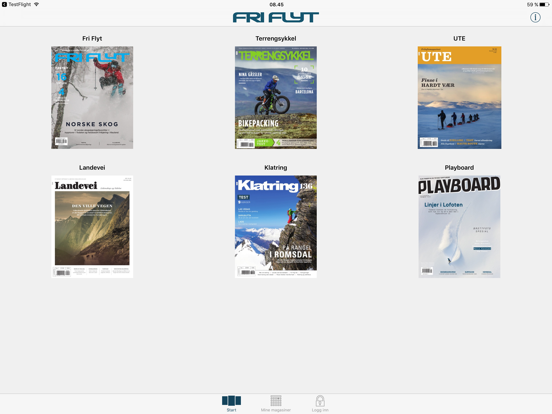This screenshot has height=414, width=552.
Task: Click the Fri Flyt title label
Action: point(92,38)
